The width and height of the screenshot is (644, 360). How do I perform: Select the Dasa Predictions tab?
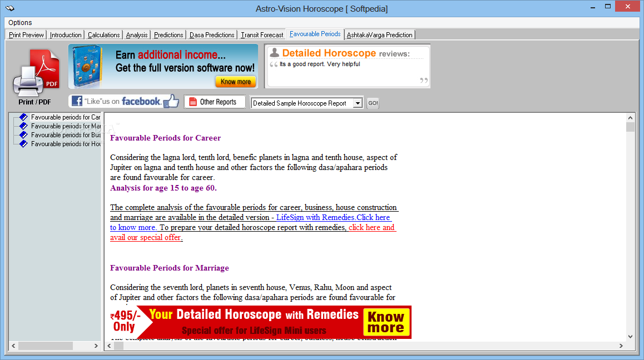pos(212,35)
